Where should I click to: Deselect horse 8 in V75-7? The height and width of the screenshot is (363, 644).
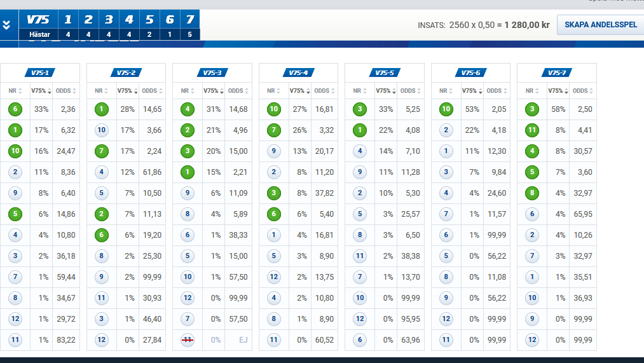tap(532, 193)
